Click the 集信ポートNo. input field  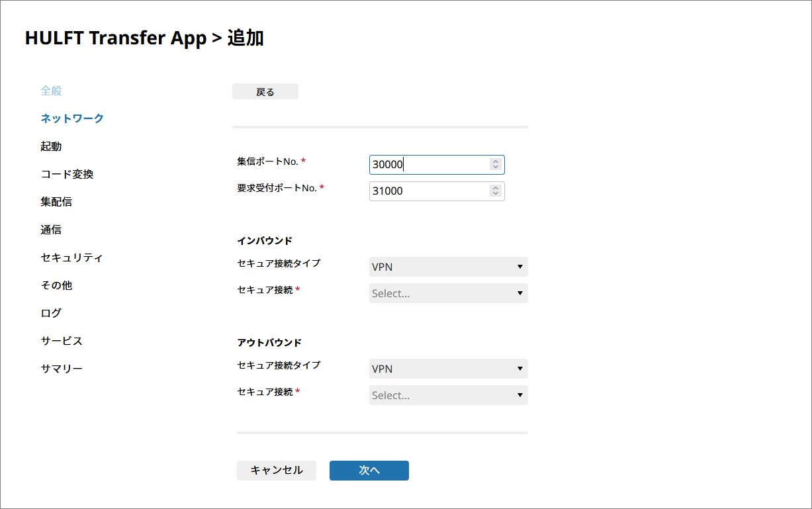pos(429,165)
